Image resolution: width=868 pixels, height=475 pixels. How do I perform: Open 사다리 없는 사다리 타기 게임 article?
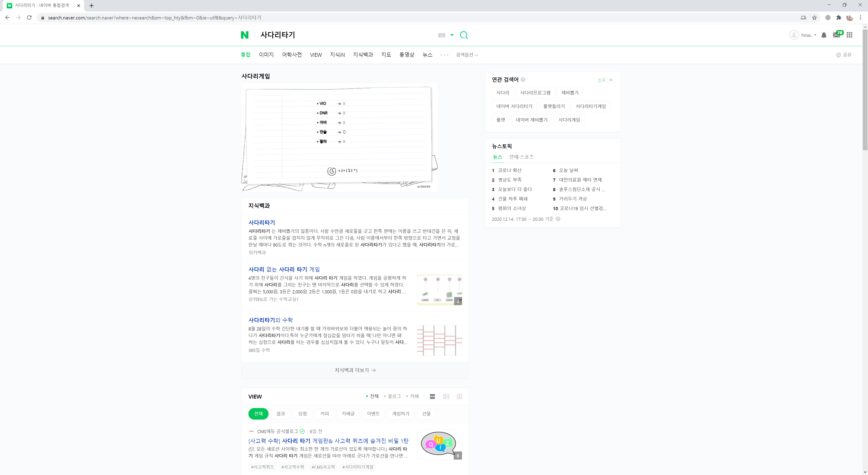point(284,269)
